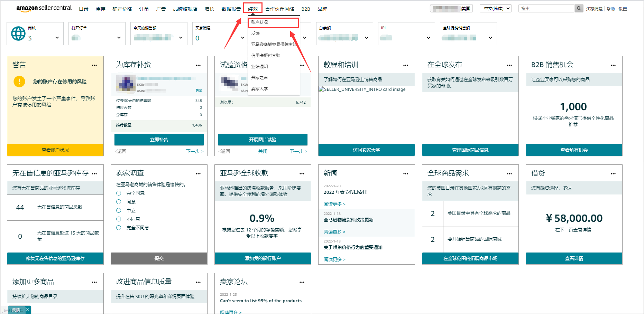Open the more options menu on 在全球发布 card

[509, 65]
